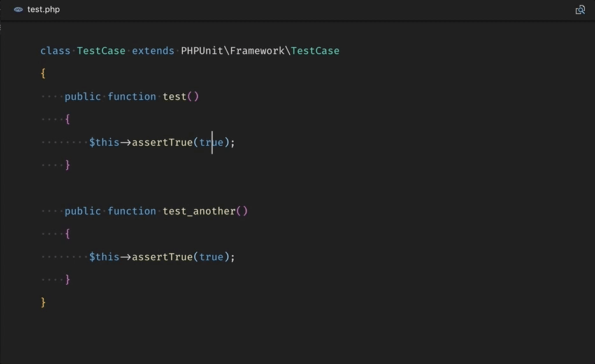The image size is (595, 364).
Task: Click 'function' before test_another()
Action: pos(132,211)
